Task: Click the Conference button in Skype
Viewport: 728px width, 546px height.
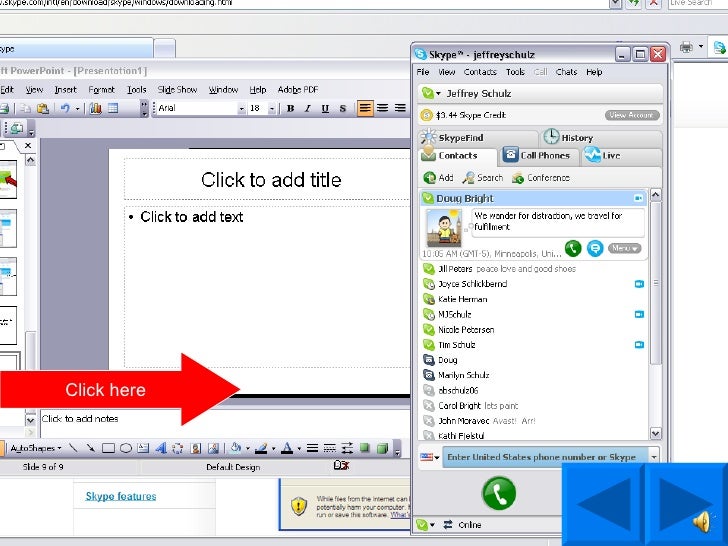Action: [540, 178]
